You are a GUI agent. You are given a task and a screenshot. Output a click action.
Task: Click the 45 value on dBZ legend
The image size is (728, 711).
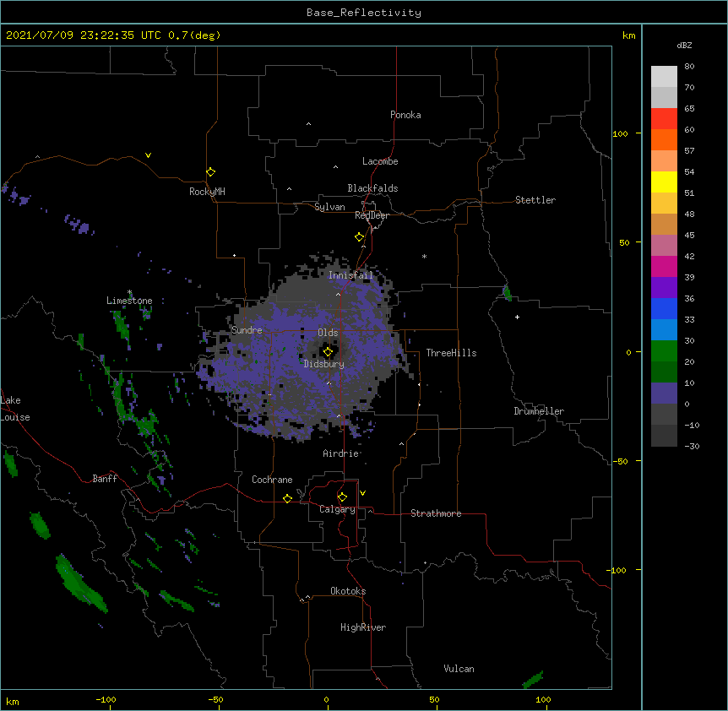689,236
